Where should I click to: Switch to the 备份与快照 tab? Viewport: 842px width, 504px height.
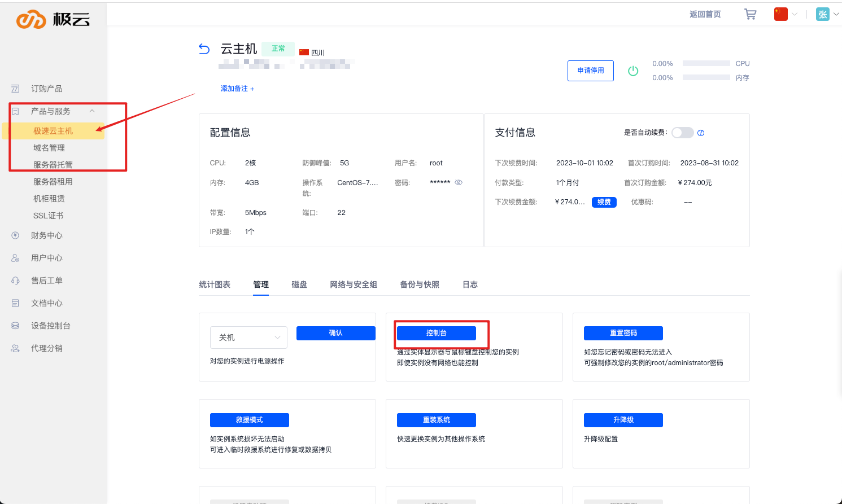click(x=420, y=284)
